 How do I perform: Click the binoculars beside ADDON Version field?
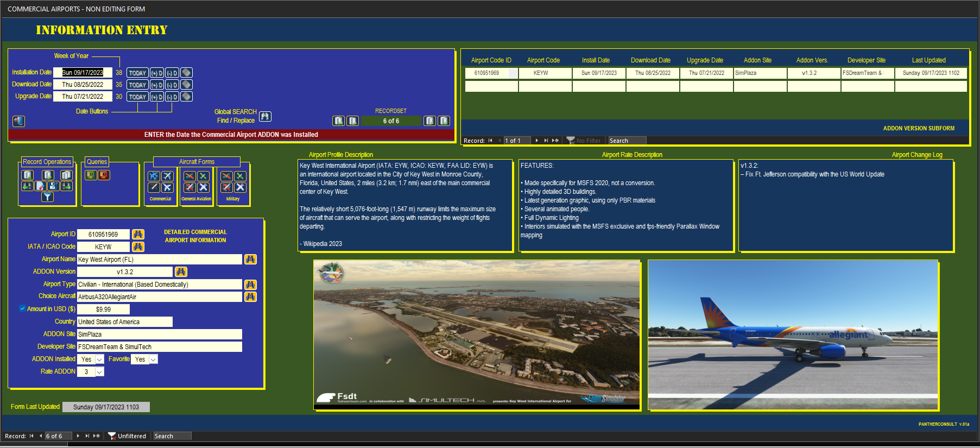coord(181,272)
